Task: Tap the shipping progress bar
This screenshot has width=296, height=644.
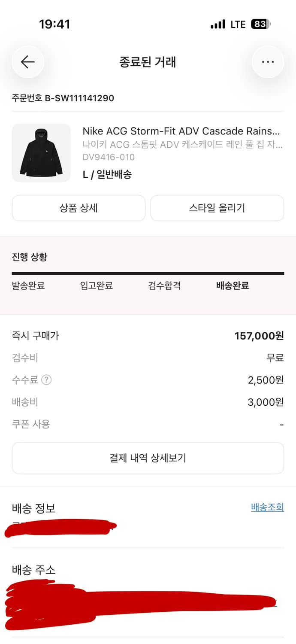Action: coord(148,272)
